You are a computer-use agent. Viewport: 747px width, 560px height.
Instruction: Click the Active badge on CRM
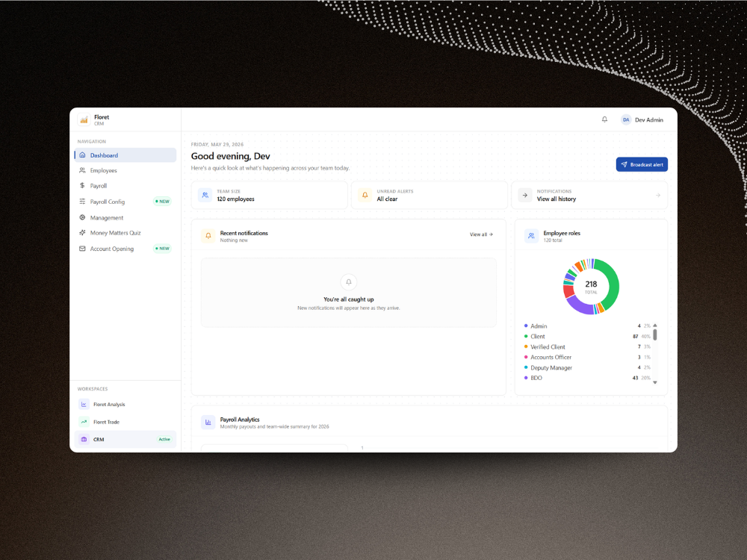164,439
